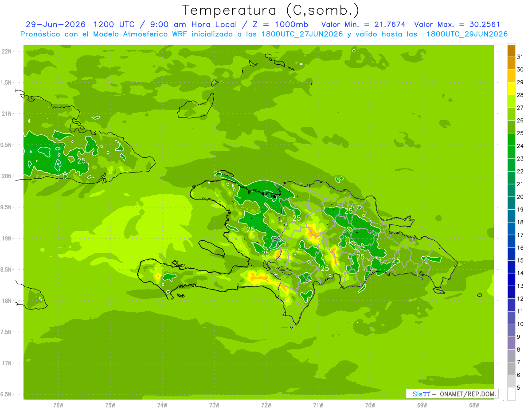Click the '73W' longitude axis label
This screenshot has height=411, width=532.
[214, 405]
